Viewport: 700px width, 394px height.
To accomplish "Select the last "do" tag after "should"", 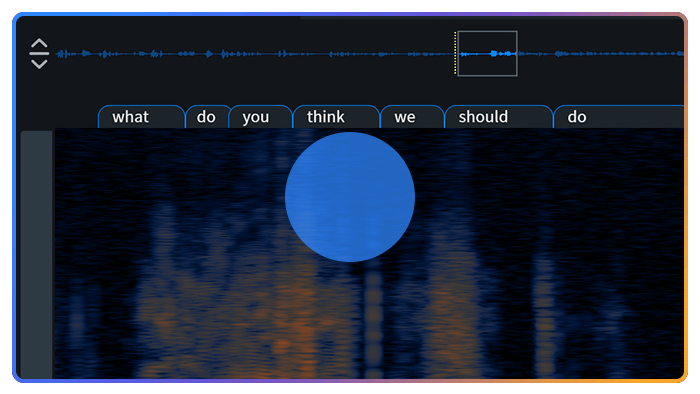I will tap(619, 117).
